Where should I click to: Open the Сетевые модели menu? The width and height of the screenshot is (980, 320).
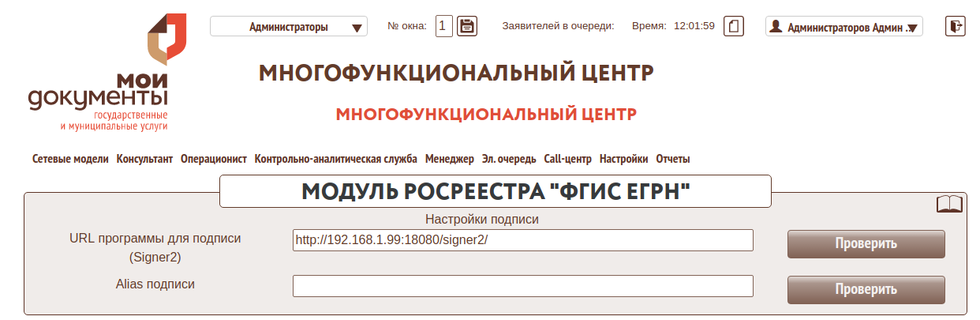(x=70, y=159)
